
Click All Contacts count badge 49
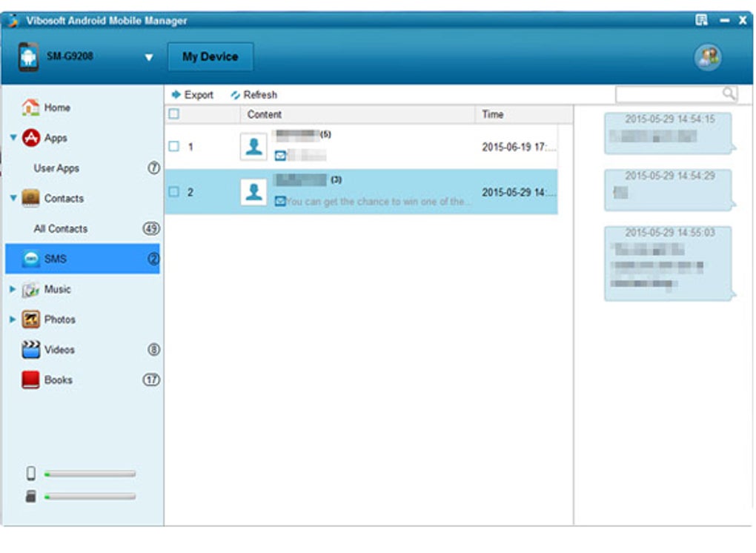pyautogui.click(x=151, y=228)
